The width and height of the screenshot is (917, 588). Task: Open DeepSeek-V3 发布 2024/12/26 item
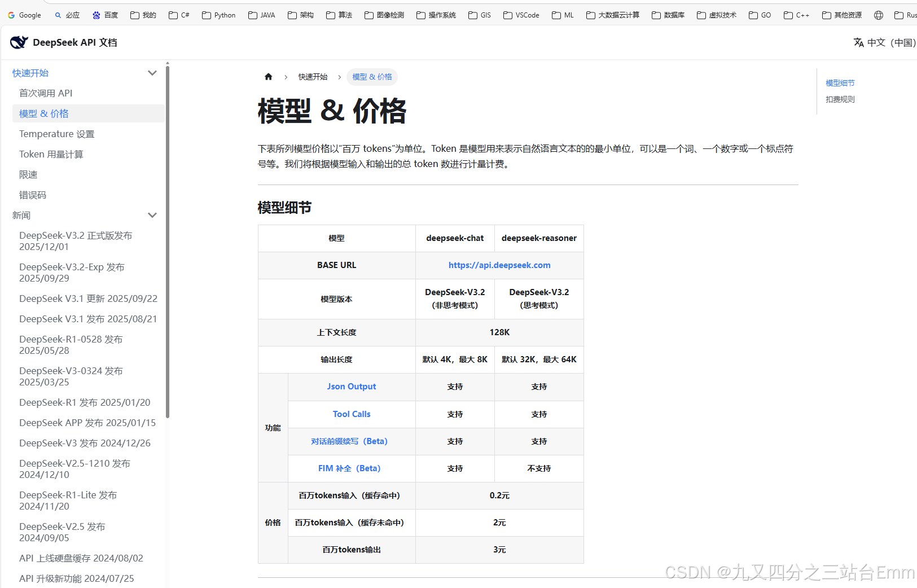tap(89, 443)
